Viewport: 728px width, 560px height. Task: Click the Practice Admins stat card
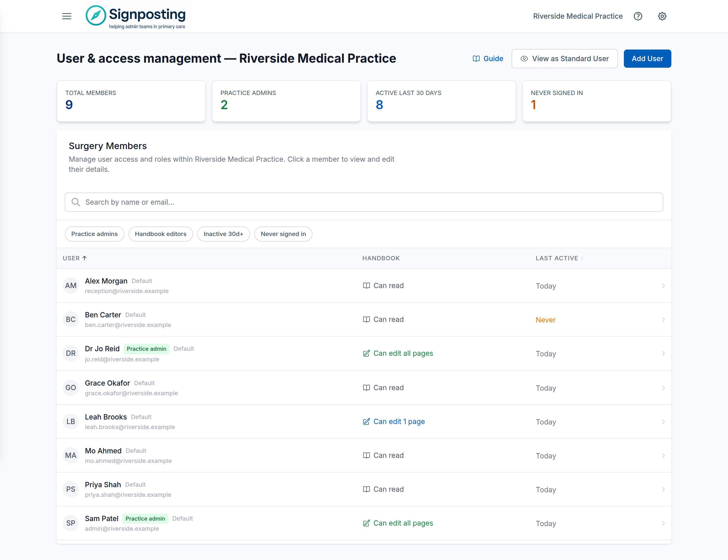286,101
